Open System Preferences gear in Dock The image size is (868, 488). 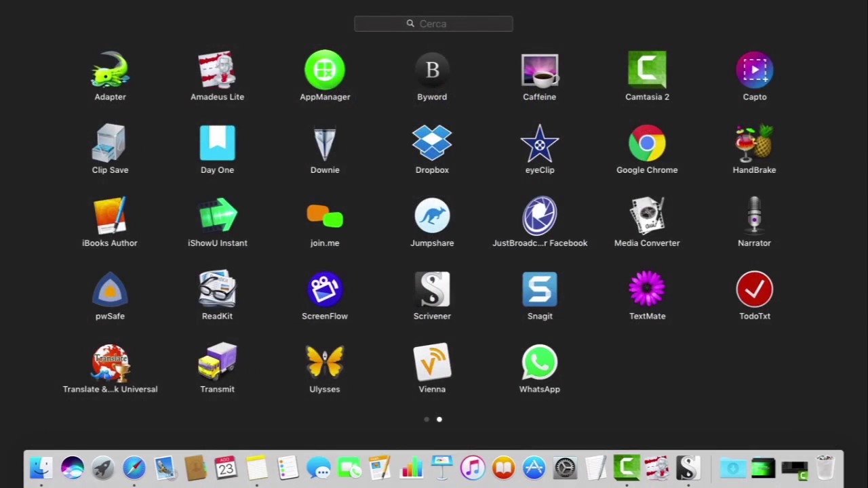coord(565,468)
